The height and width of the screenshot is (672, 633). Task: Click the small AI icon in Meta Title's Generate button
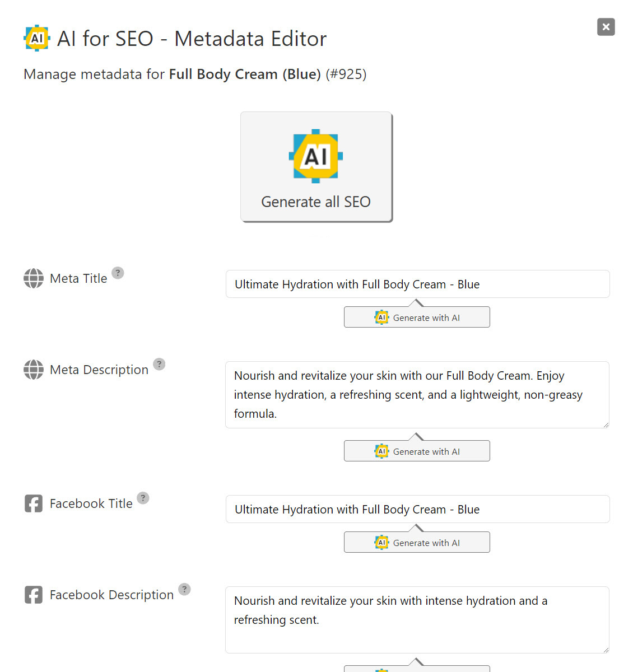point(381,317)
